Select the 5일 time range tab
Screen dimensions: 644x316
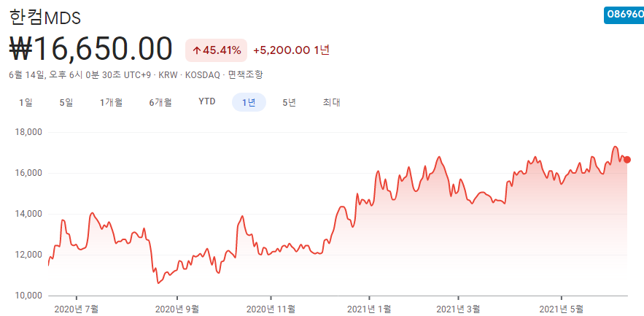coord(66,102)
